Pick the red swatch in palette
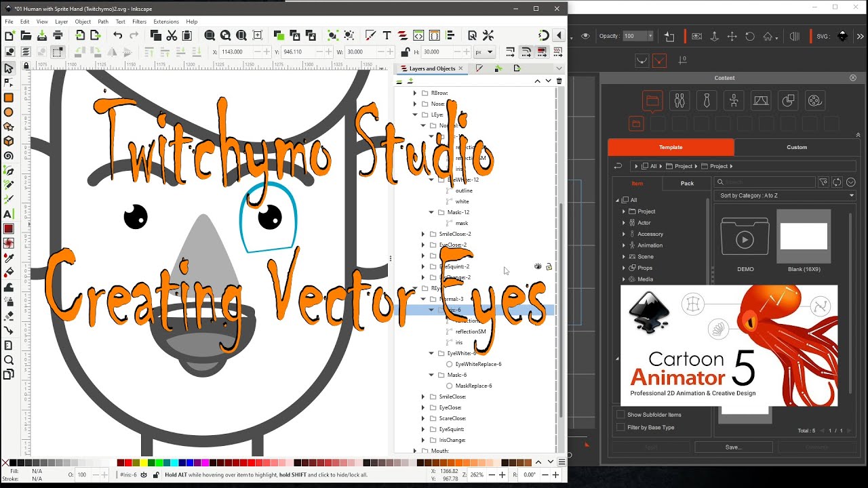Screen dimensions: 868x488 [x=128, y=462]
